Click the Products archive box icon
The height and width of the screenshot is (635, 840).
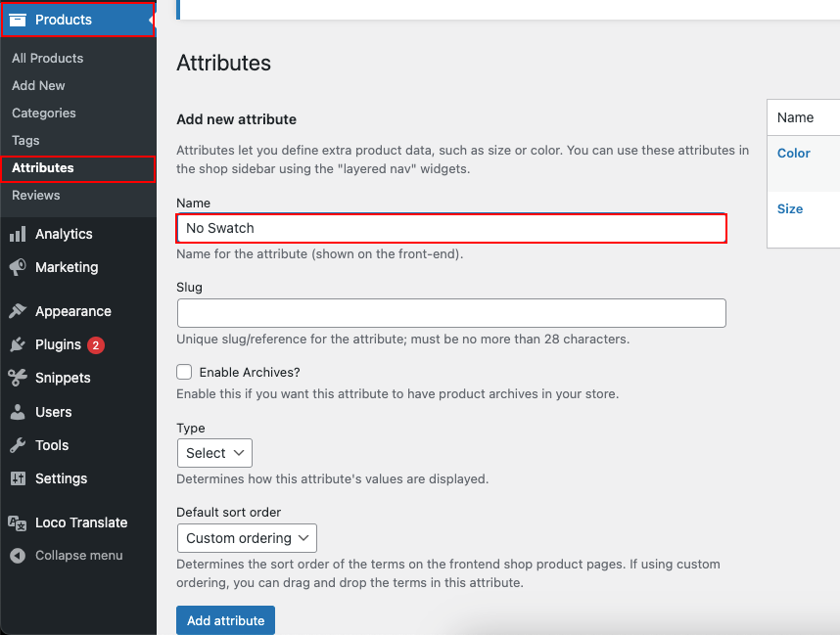click(18, 20)
